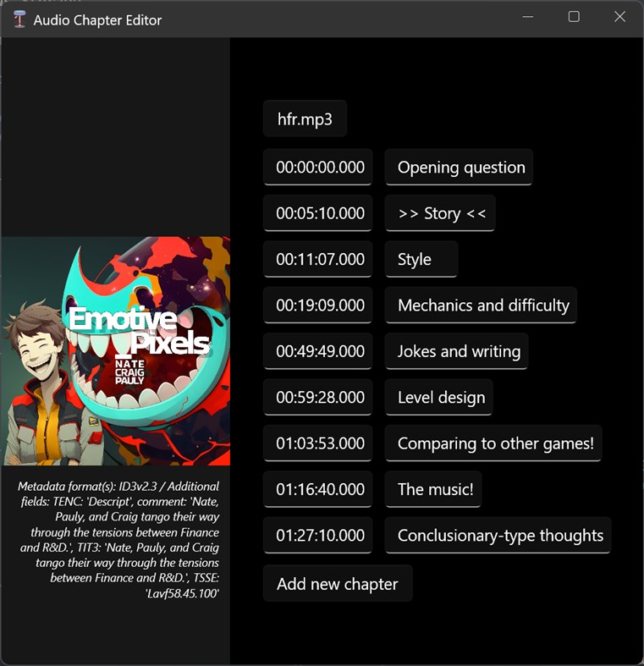The image size is (644, 666).
Task: Edit the 00:11:07.000 timestamp field
Action: pos(317,259)
